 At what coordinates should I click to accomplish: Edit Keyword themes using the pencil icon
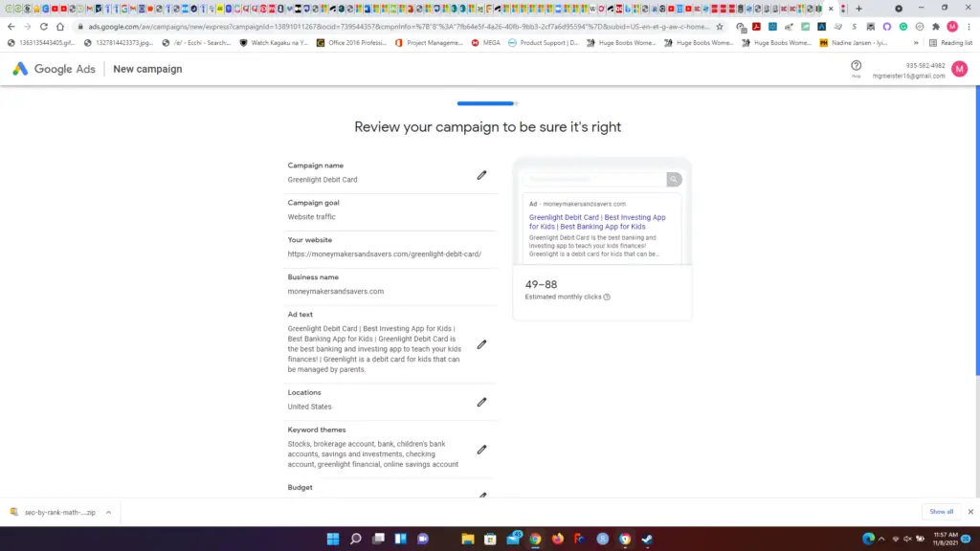pyautogui.click(x=481, y=450)
